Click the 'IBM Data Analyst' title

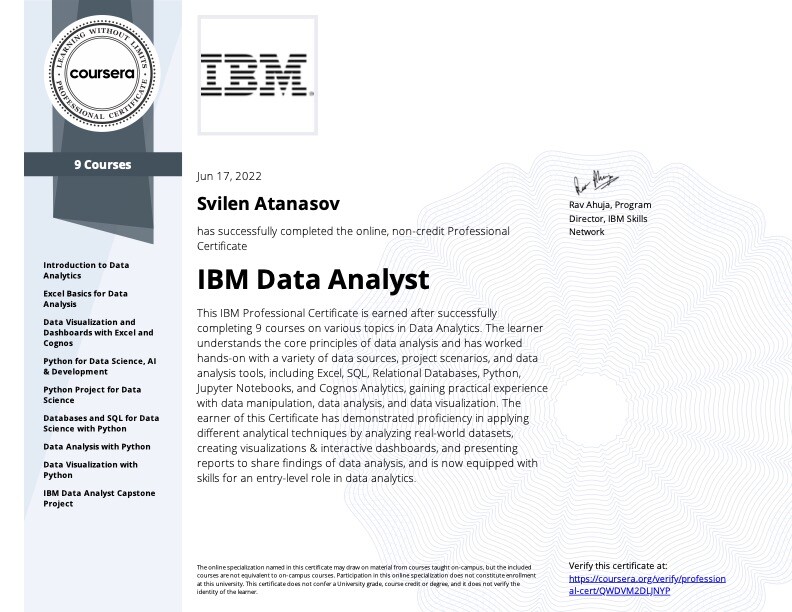[x=313, y=279]
